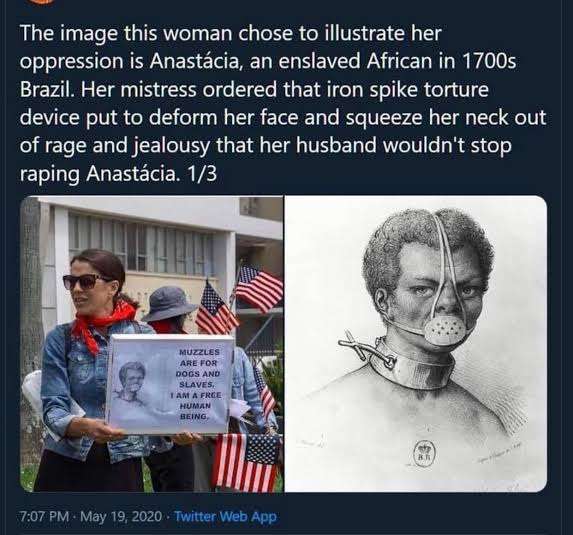Viewport: 573px width, 535px height.
Task: Click the woman's sunglasses in the photo
Action: click(84, 282)
